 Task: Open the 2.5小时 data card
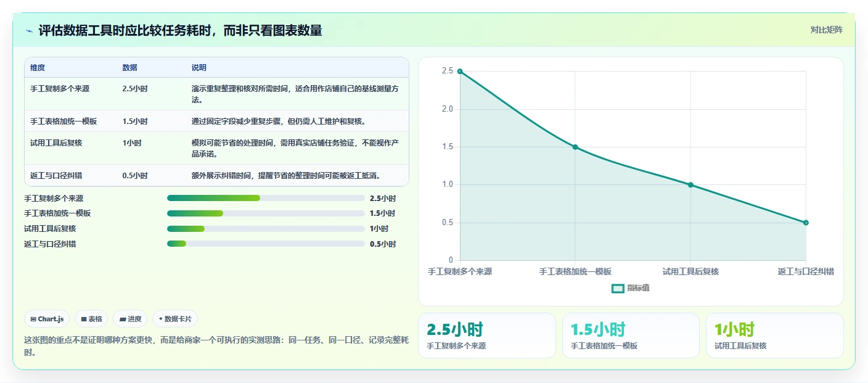[487, 336]
